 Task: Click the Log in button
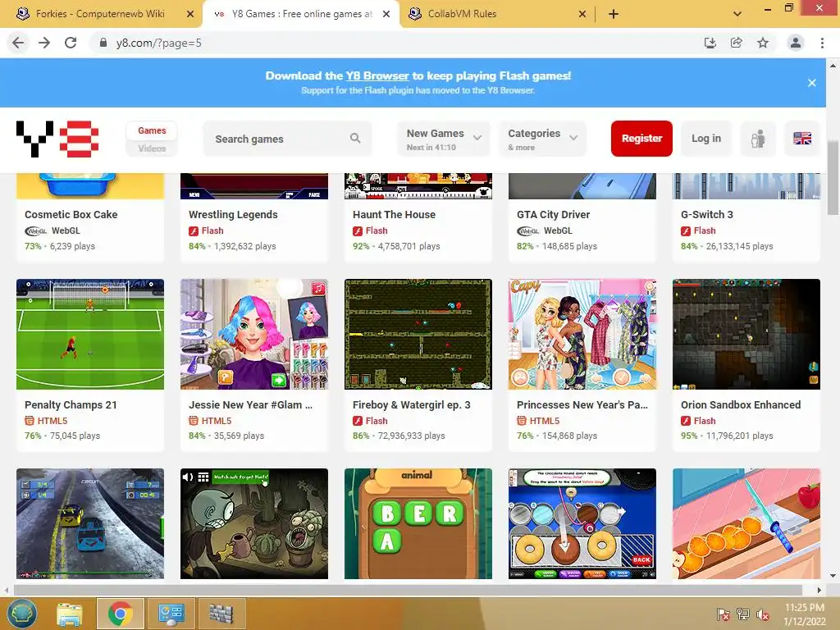(x=706, y=139)
